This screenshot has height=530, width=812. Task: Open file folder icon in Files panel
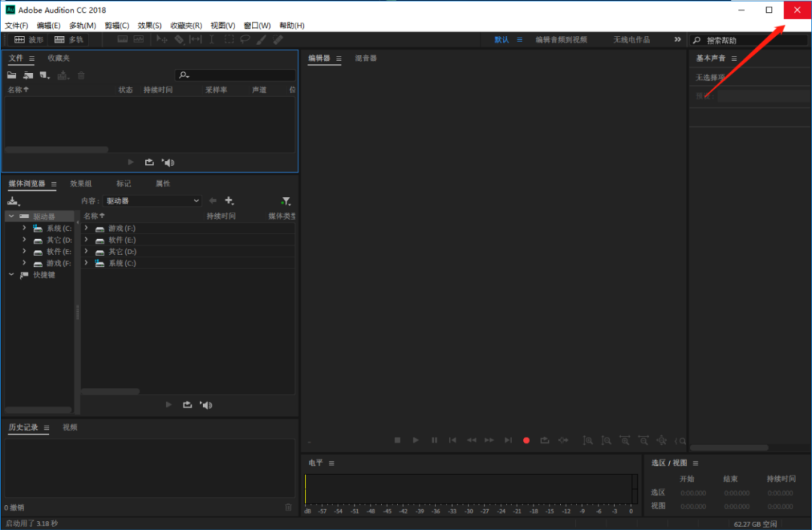[x=11, y=76]
